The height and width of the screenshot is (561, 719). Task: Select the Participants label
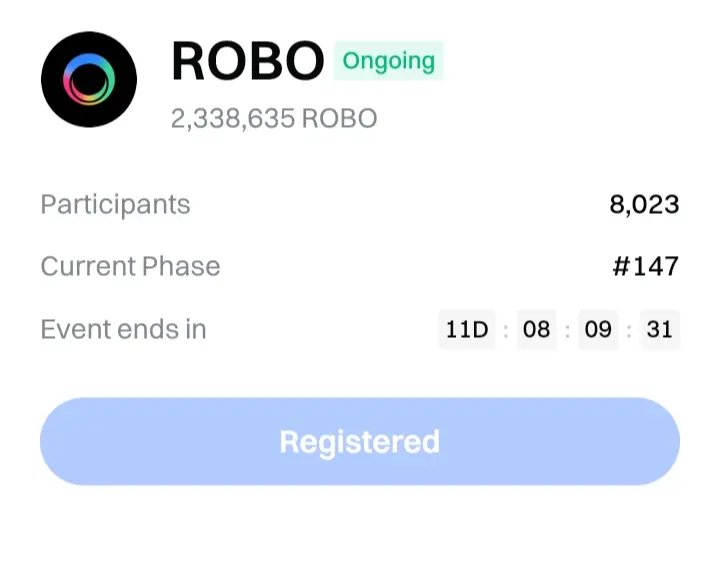tap(115, 205)
